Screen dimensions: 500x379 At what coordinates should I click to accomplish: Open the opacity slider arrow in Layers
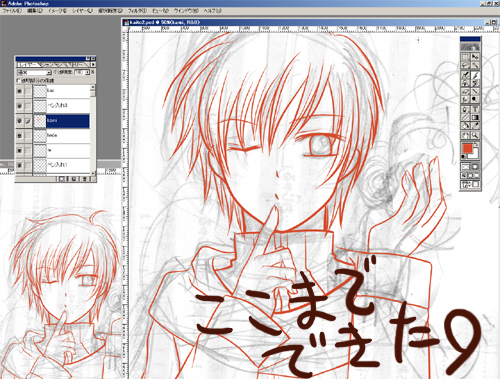(x=88, y=72)
